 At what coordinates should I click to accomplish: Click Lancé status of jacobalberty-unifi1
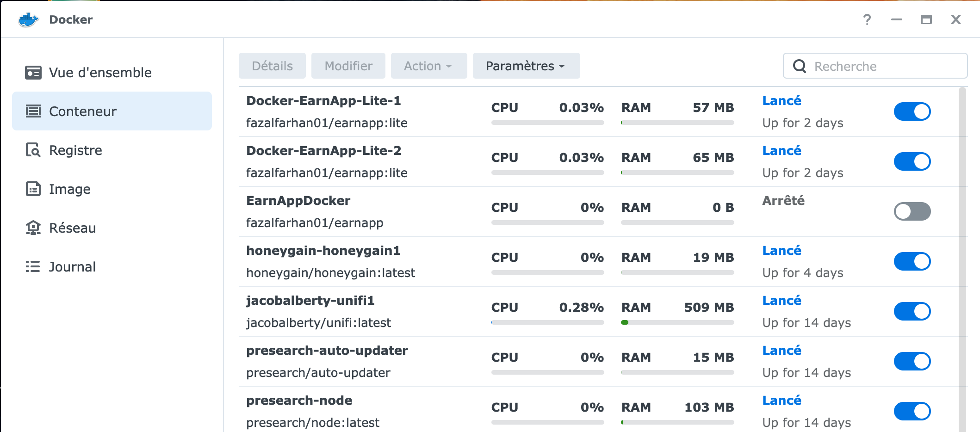782,301
